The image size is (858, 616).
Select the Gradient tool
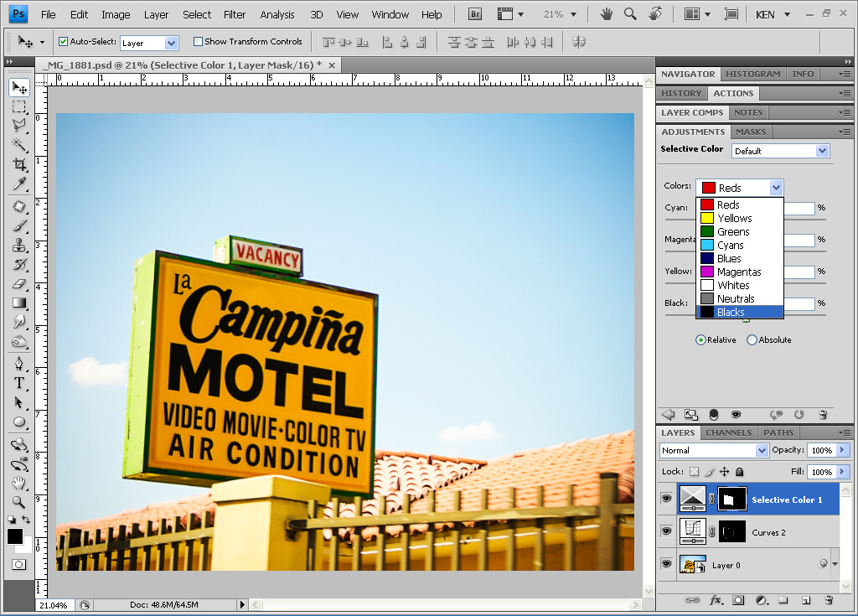pyautogui.click(x=19, y=303)
